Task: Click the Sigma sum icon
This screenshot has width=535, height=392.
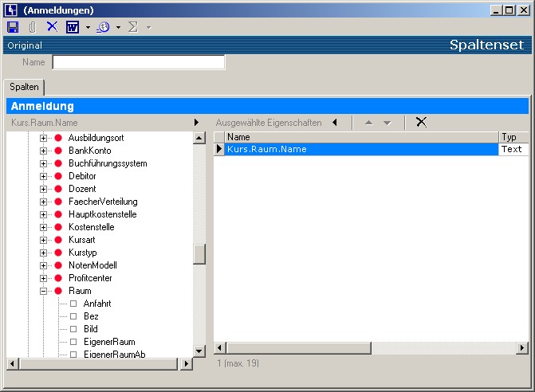Action: click(133, 27)
